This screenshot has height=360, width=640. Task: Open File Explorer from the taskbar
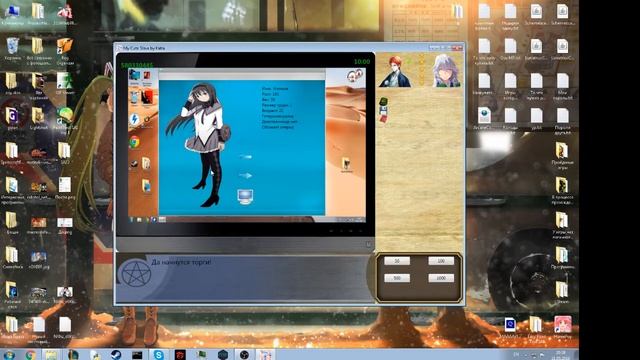tap(51, 355)
